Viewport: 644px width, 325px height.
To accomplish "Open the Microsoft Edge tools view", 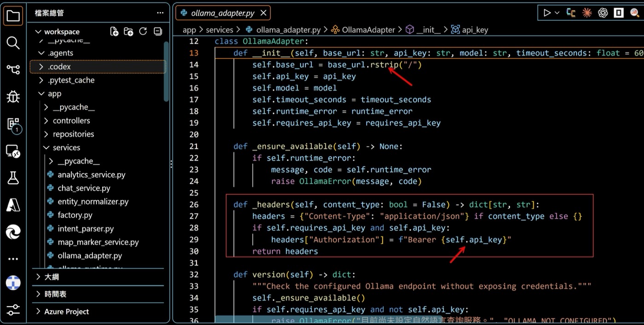I will 13,232.
